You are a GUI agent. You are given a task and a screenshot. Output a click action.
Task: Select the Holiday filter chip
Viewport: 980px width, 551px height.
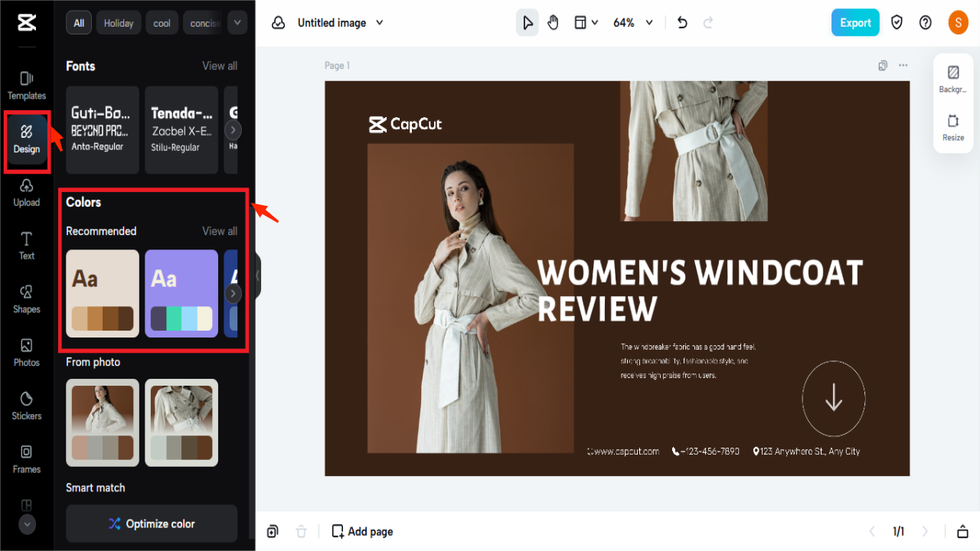tap(119, 23)
